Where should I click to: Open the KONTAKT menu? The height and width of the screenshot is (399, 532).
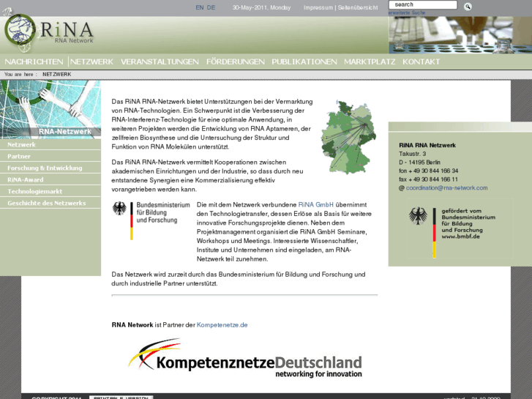421,61
